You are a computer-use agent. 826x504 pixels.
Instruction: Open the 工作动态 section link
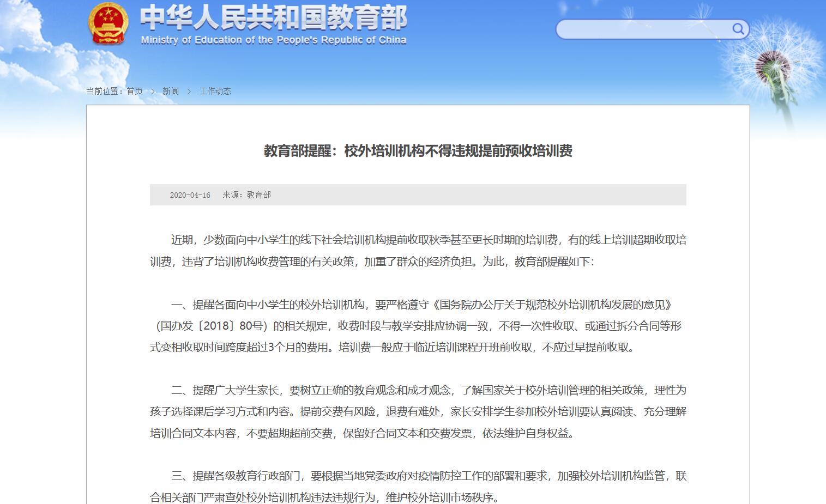click(x=215, y=91)
